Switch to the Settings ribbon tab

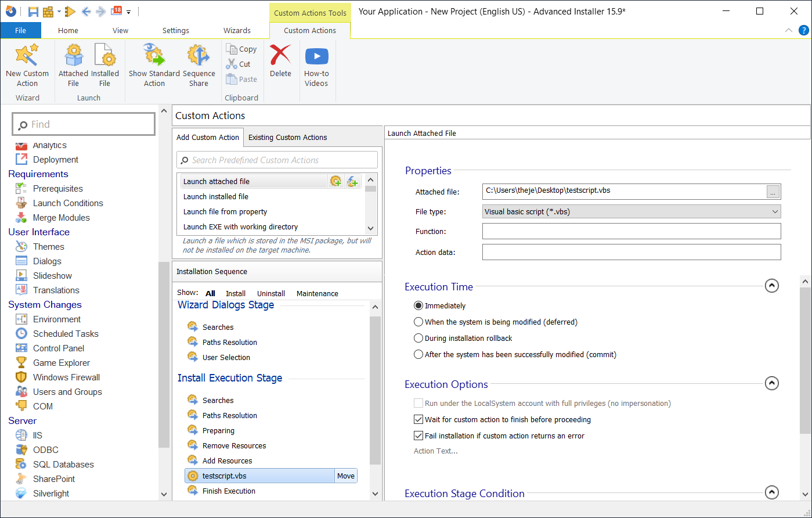tap(175, 30)
